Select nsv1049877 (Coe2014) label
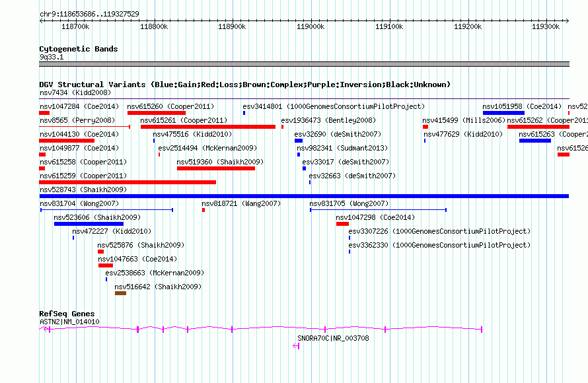 79,148
